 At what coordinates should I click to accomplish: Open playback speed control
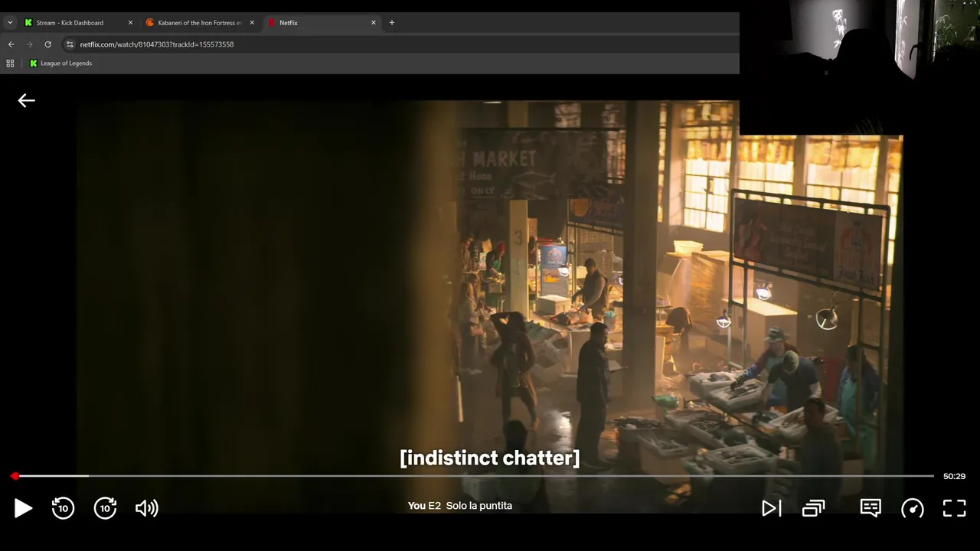tap(913, 508)
